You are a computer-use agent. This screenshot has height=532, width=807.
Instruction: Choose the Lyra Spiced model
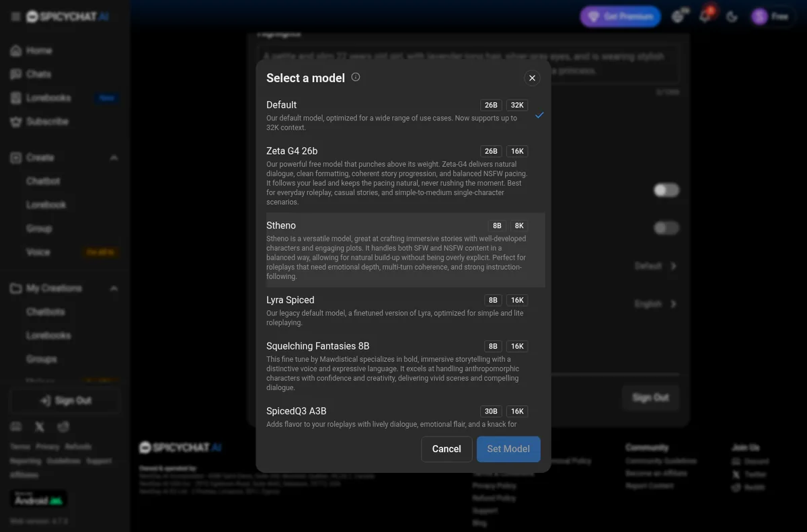pos(406,311)
